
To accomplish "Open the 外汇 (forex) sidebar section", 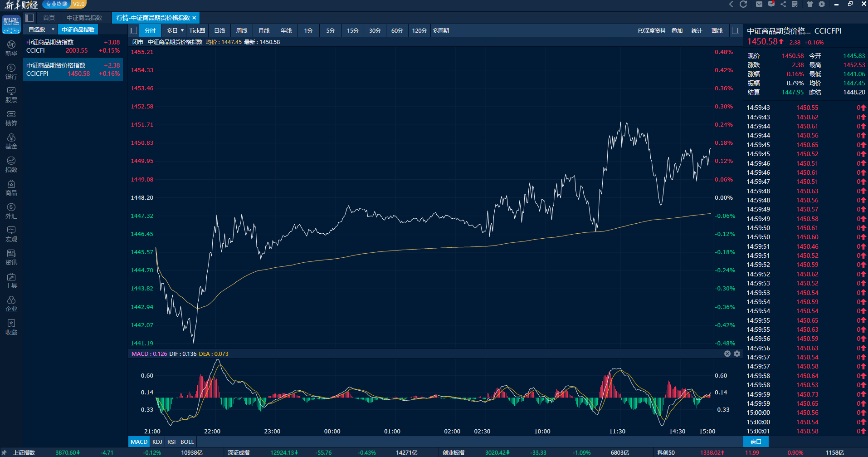I will [x=11, y=211].
